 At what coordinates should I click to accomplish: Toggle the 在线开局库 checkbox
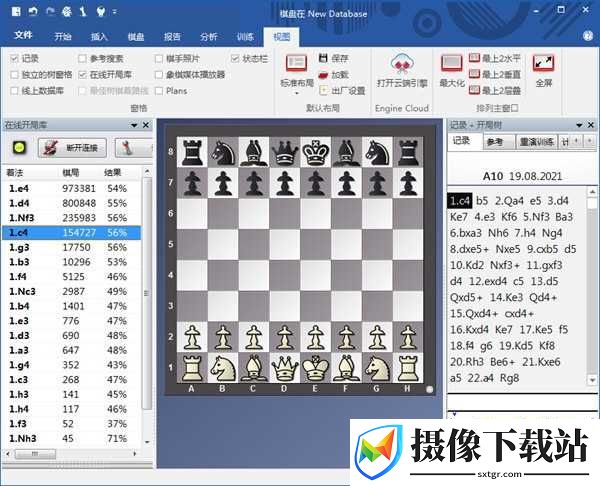coord(82,75)
